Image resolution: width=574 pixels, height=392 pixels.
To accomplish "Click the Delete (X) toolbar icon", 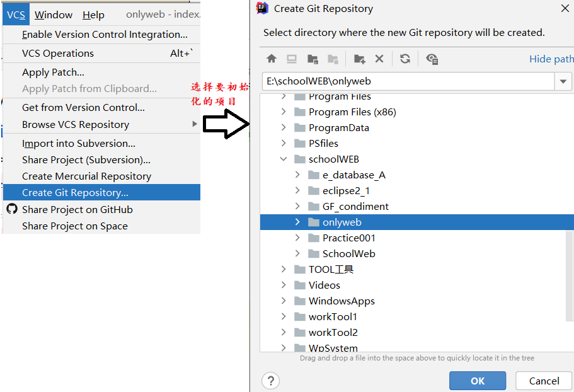I will click(x=379, y=59).
